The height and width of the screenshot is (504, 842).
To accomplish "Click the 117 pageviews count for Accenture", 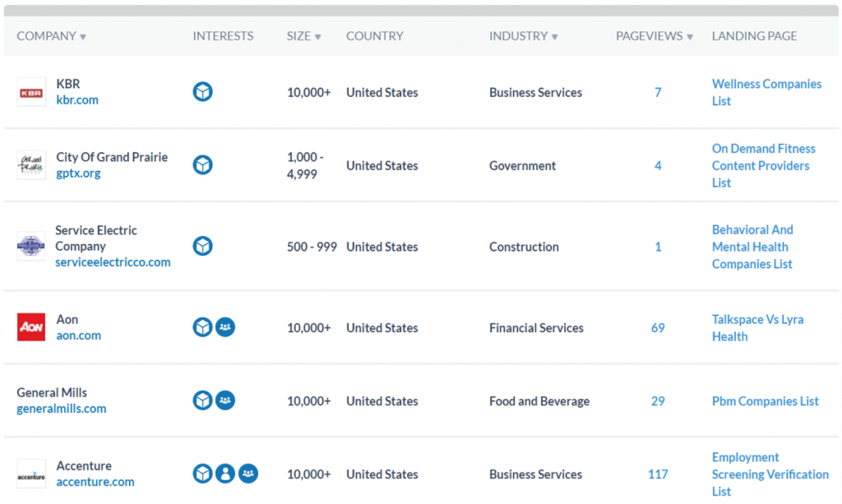I will 658,474.
